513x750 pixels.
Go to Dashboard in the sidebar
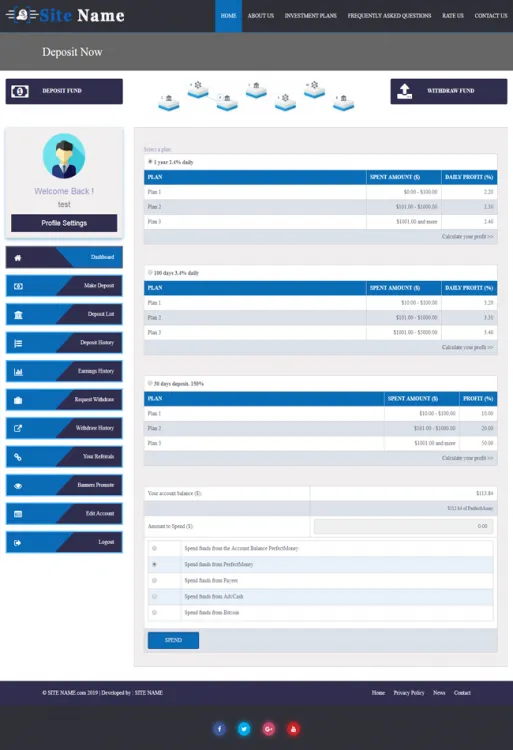coord(102,257)
